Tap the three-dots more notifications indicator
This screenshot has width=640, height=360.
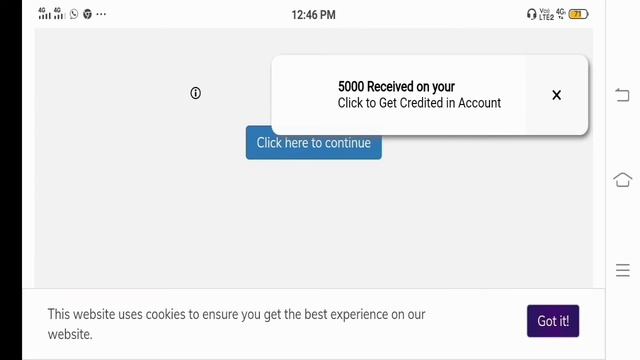coord(101,14)
